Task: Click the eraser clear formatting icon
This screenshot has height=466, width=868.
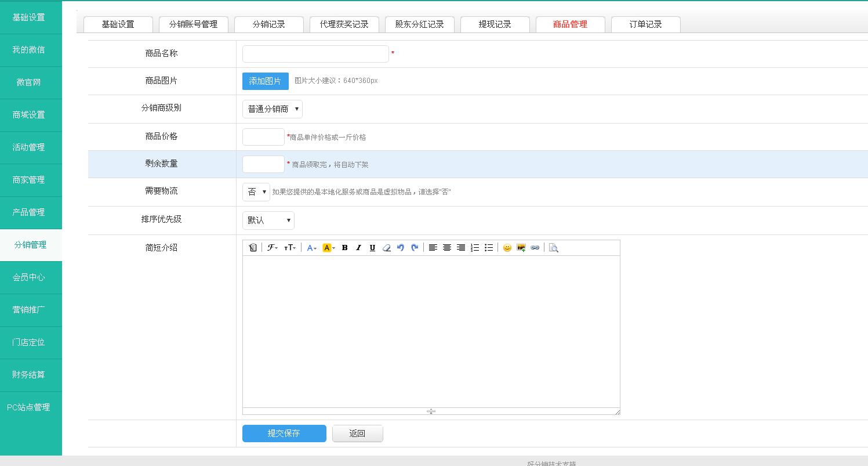Action: pyautogui.click(x=386, y=248)
